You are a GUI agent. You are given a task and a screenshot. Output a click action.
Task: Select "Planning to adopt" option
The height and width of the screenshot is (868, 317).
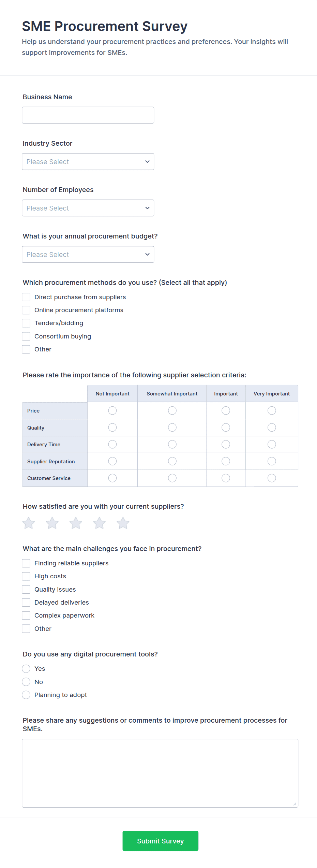point(26,695)
